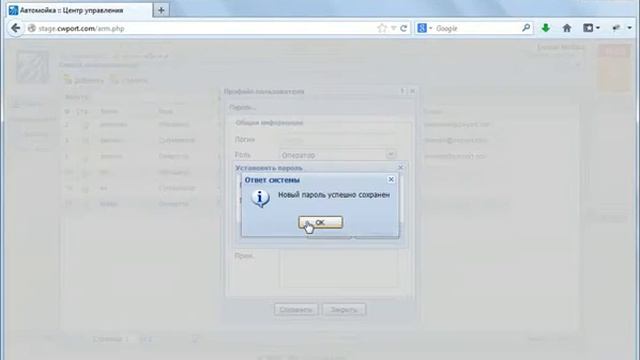Click 'Новый пароль успешно сохранен' message text
Screen dimensions: 640x360
pyautogui.click(x=334, y=195)
